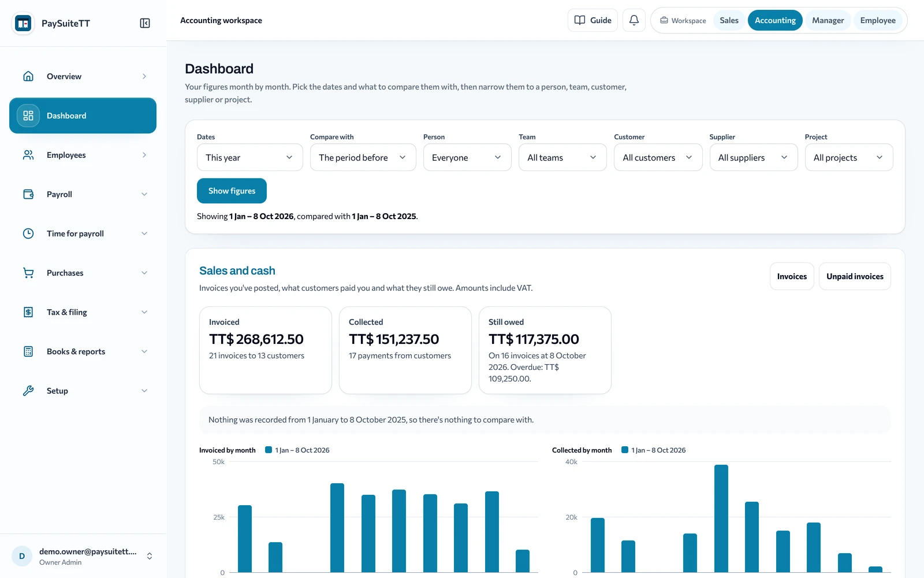The image size is (924, 578).
Task: Click the Collected total card
Action: pyautogui.click(x=405, y=350)
